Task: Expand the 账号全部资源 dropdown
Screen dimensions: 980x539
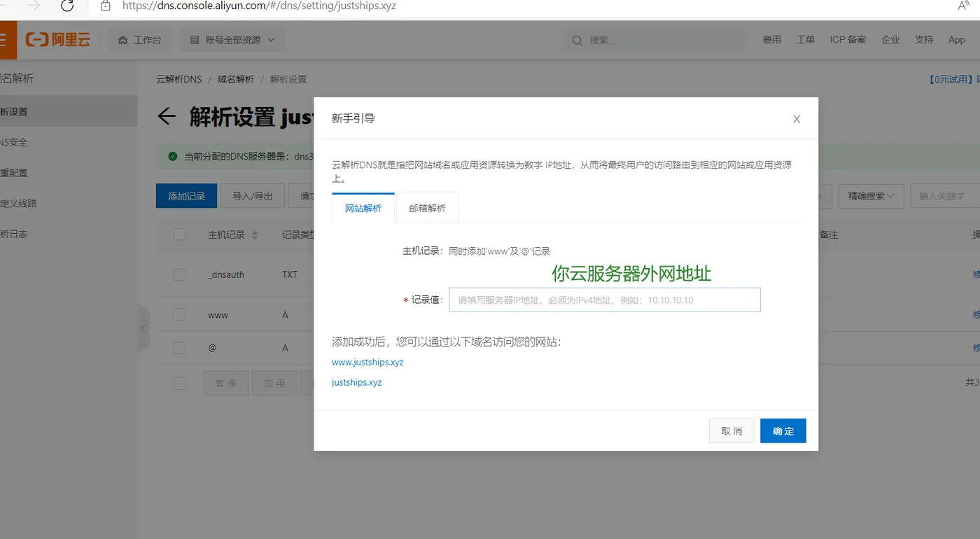Action: click(x=232, y=40)
